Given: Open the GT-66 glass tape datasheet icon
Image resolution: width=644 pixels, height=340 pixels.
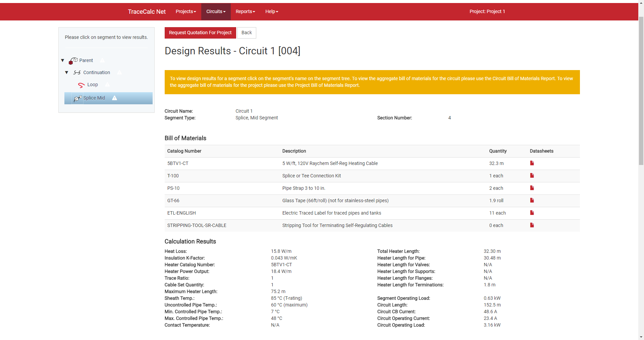Looking at the screenshot, I should [x=532, y=201].
